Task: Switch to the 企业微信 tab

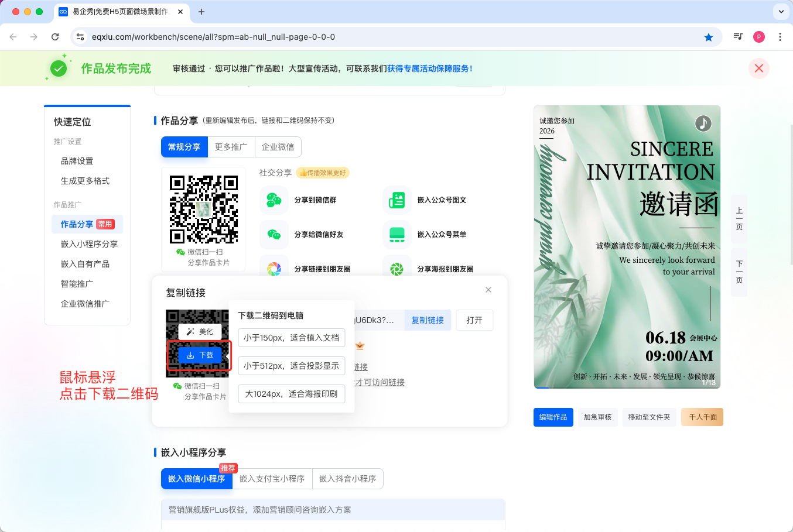Action: point(278,147)
